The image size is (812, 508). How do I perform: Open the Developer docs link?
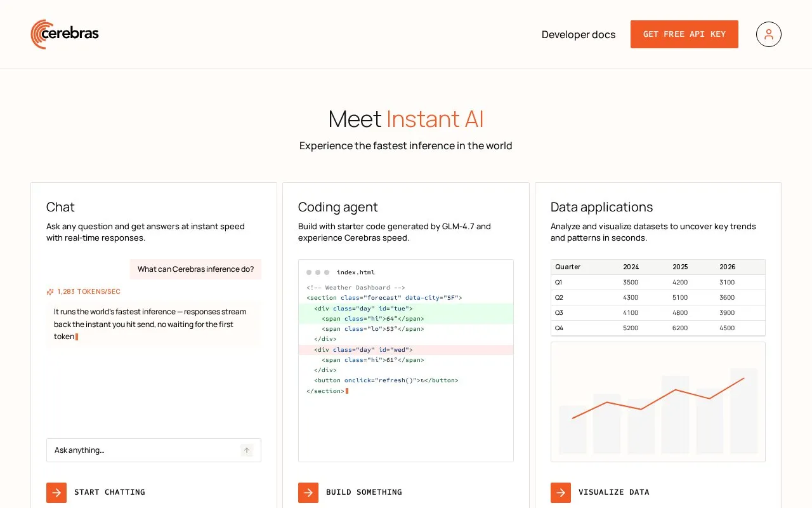(x=579, y=34)
